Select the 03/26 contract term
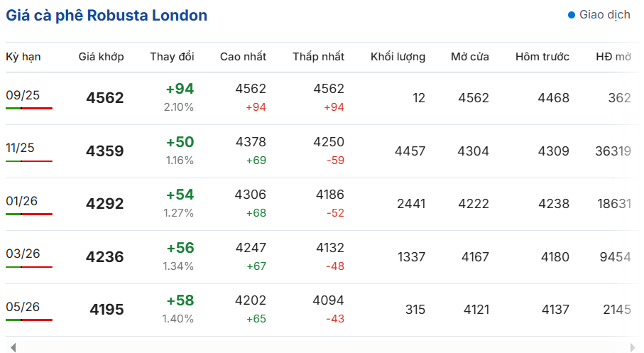This screenshot has height=353, width=644. point(23,254)
